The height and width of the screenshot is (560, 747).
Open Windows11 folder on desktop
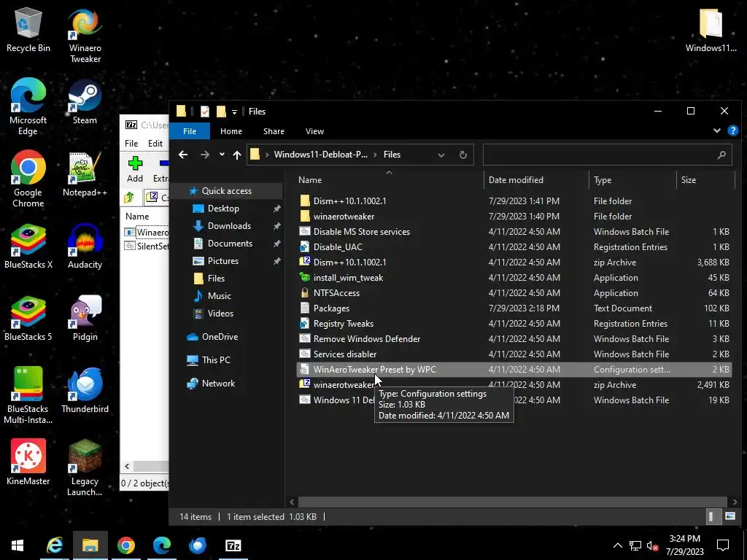pyautogui.click(x=711, y=30)
